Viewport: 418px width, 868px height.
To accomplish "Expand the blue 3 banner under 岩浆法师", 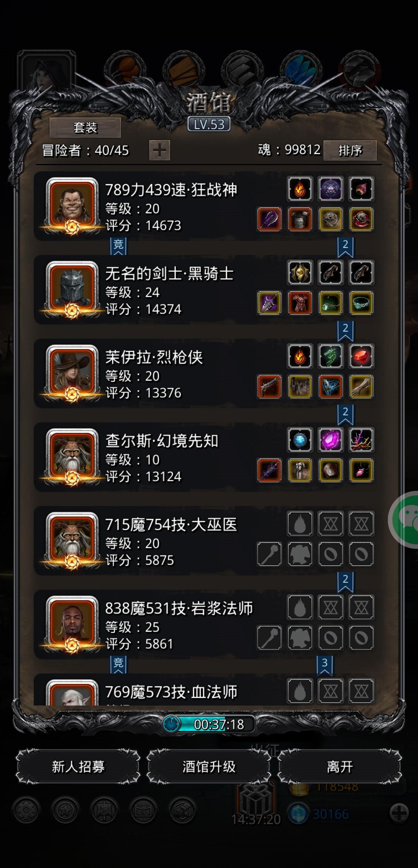I will coord(325,665).
